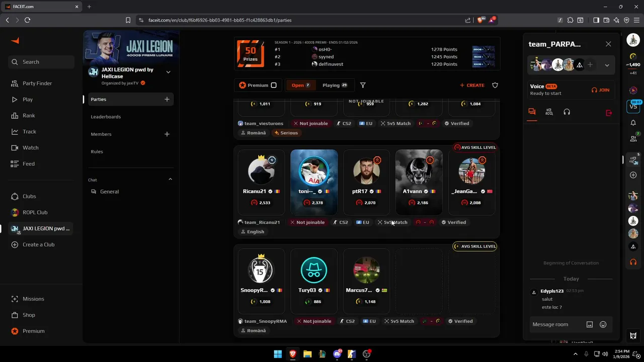Open the Feed page
The height and width of the screenshot is (362, 644).
coord(23,164)
